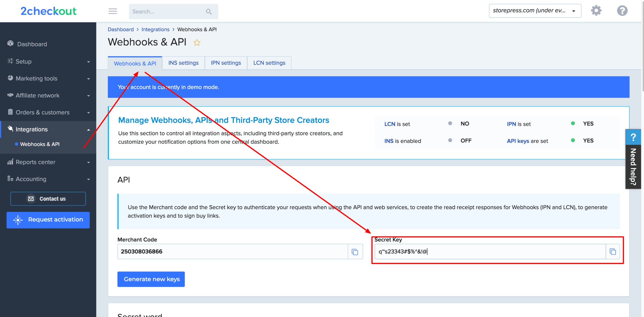
Task: Star the Webhooks & API page as favorite
Action: [x=197, y=43]
